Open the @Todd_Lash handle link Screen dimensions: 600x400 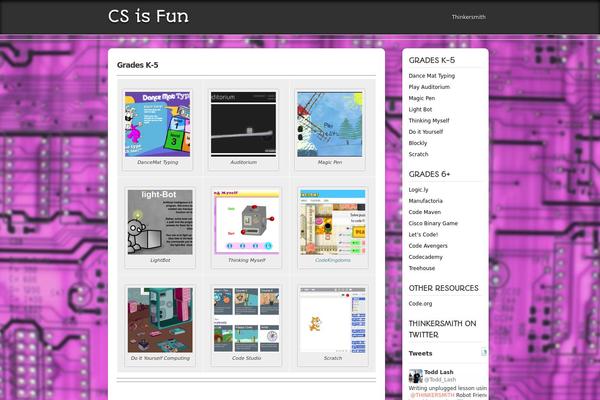[x=440, y=379]
